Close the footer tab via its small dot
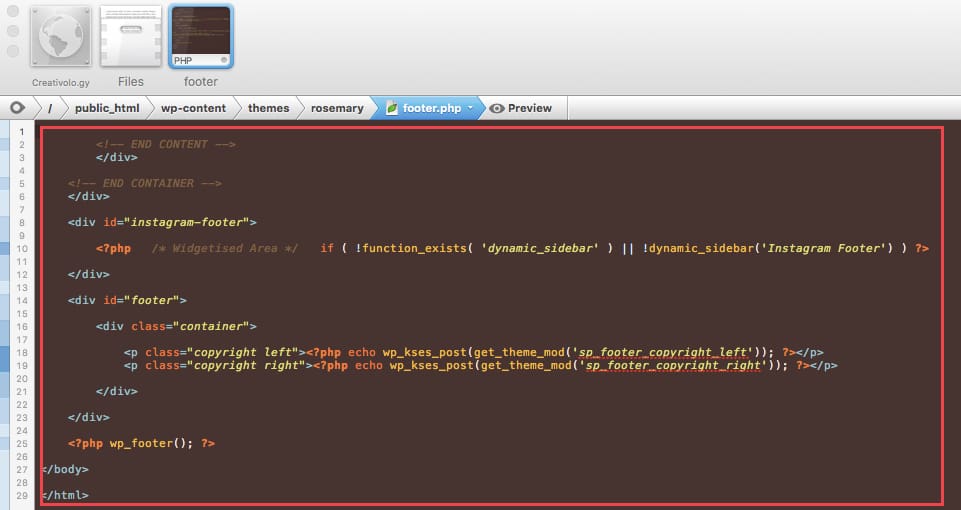 pyautogui.click(x=224, y=61)
